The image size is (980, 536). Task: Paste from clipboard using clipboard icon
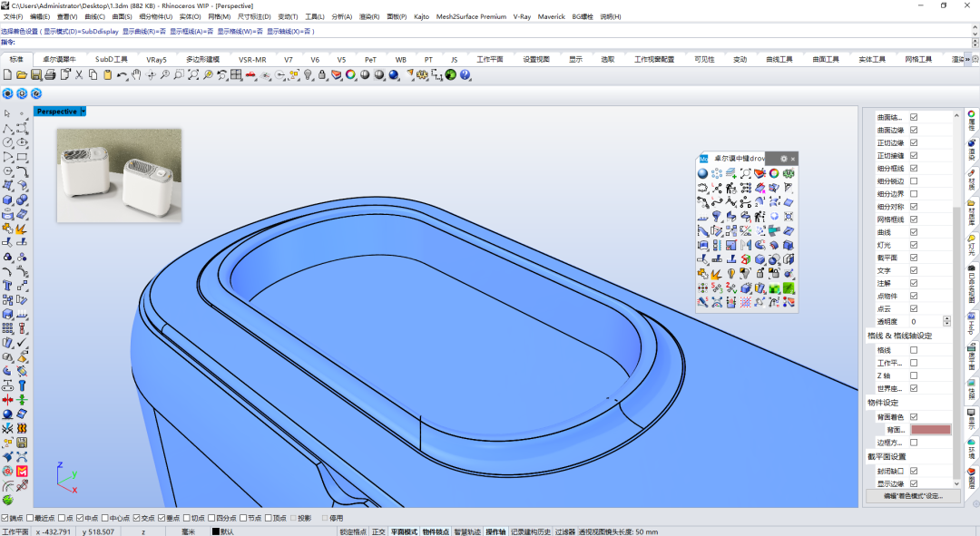107,75
